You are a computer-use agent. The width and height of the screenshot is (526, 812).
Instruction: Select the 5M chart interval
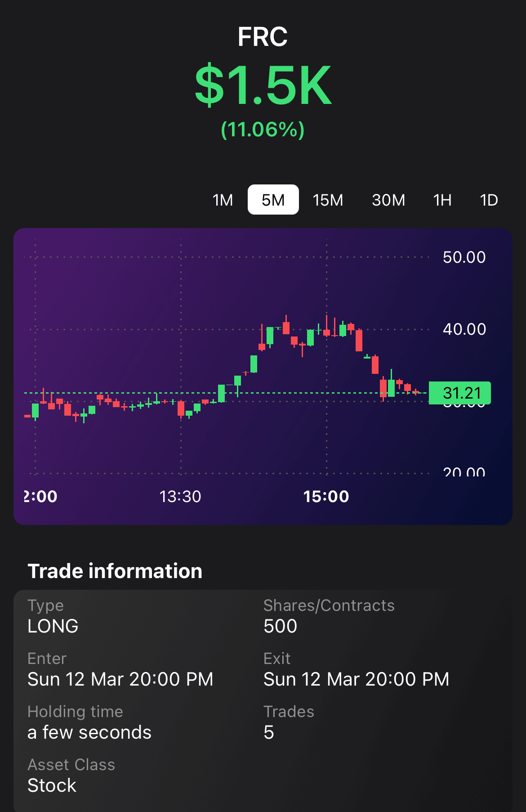(273, 200)
